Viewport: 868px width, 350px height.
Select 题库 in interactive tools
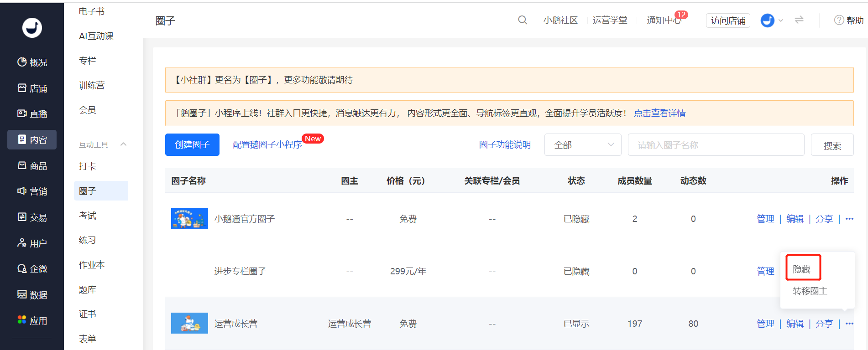[x=88, y=289]
